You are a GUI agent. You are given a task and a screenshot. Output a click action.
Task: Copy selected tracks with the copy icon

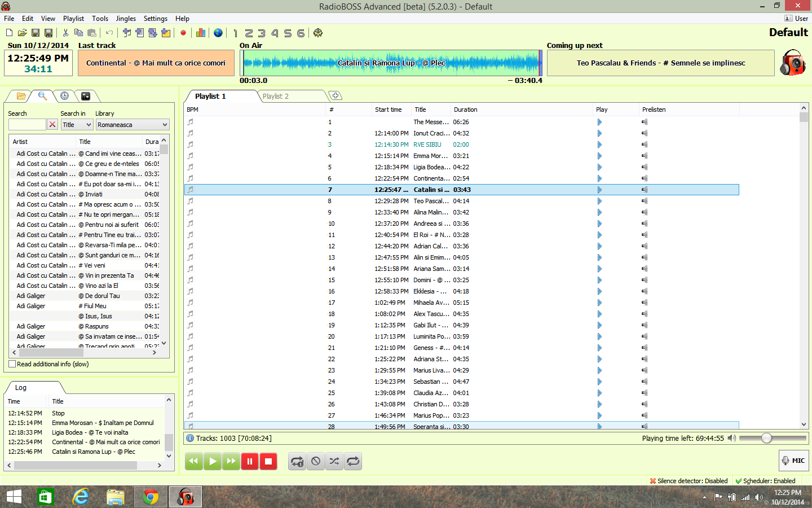pyautogui.click(x=78, y=33)
